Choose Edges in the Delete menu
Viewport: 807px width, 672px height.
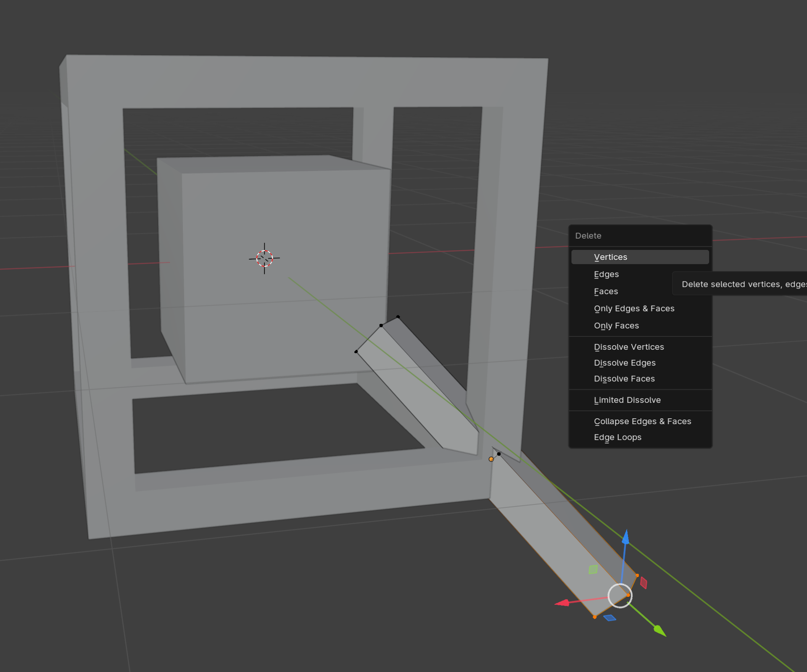[x=606, y=274]
